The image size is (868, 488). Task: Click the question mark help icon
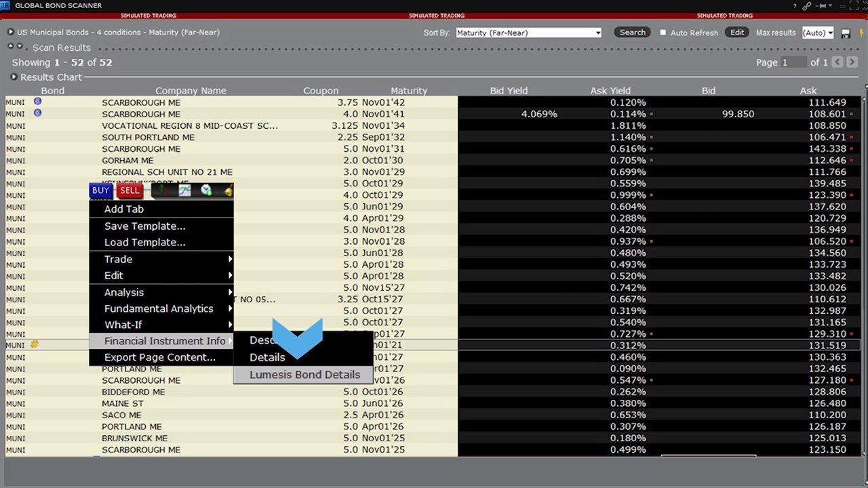point(795,5)
